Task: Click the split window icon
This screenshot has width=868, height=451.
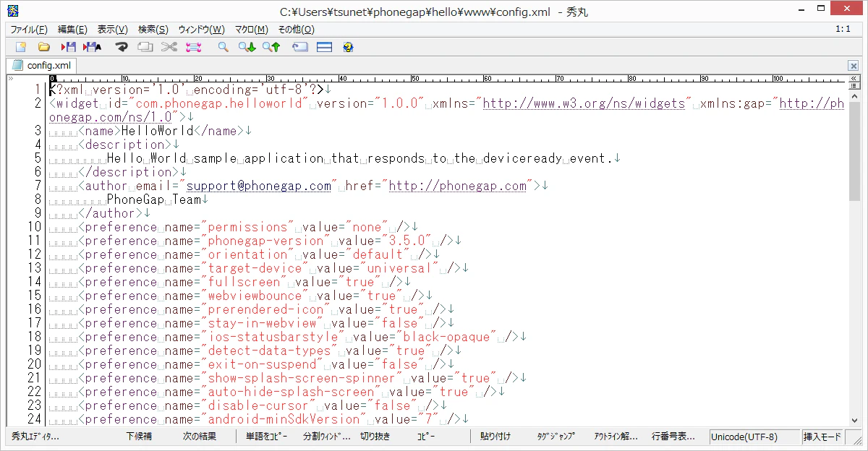Action: (324, 47)
